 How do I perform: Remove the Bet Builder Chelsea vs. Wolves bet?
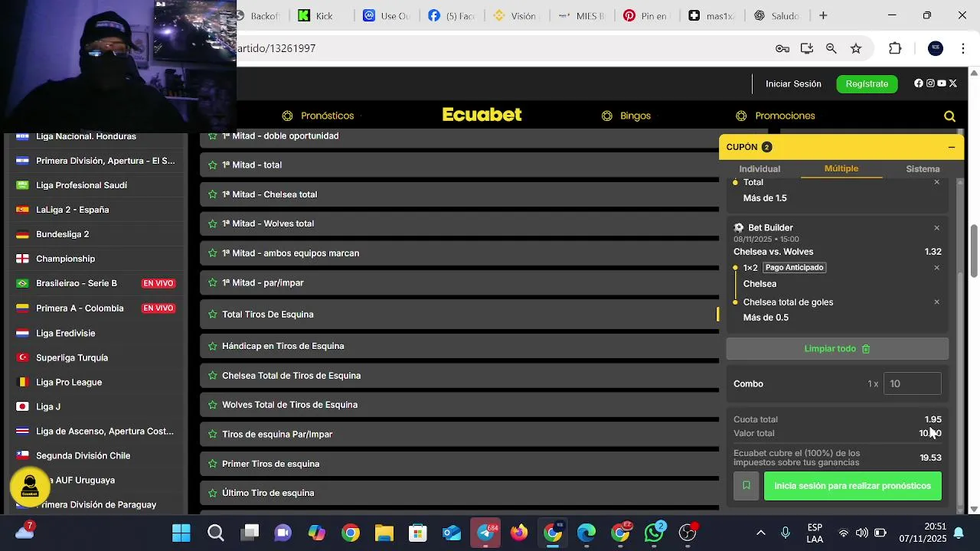coord(936,228)
